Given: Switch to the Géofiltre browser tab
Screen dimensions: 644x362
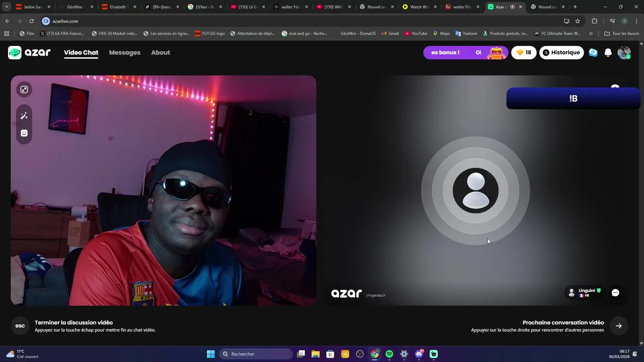Looking at the screenshot, I should pyautogui.click(x=75, y=7).
